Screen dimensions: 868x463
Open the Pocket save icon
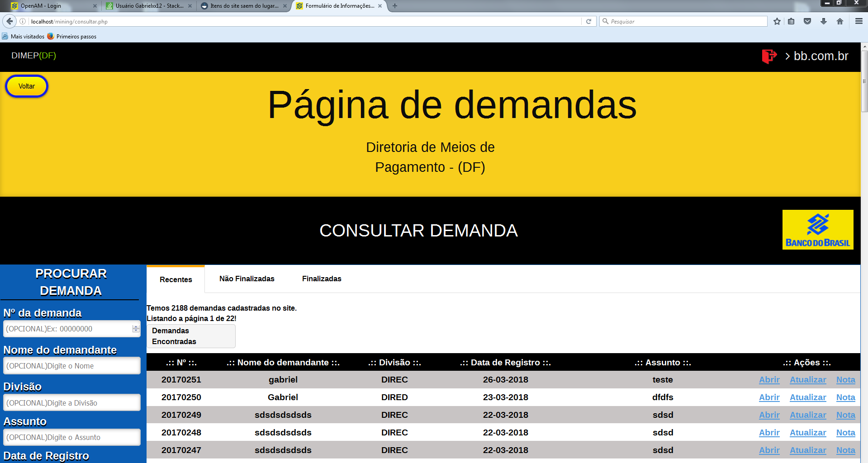click(x=807, y=21)
